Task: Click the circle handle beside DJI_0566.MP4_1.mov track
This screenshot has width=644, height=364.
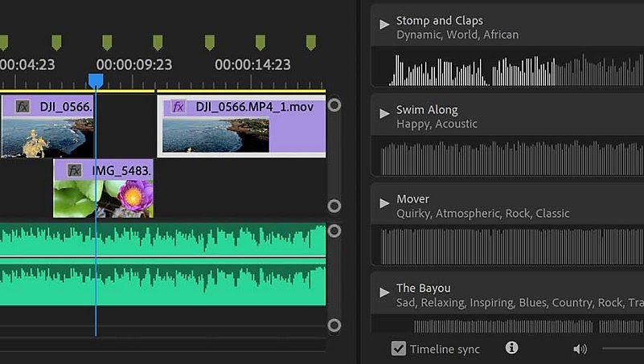Action: 334,105
